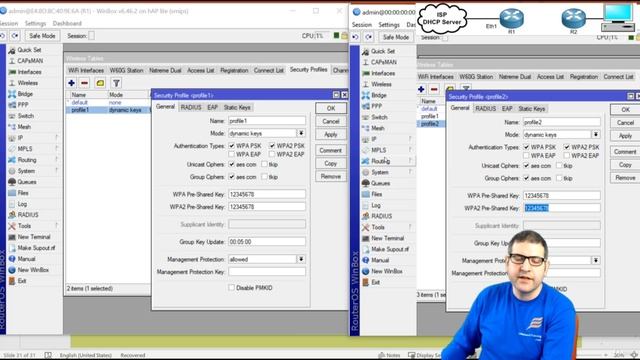Open New WinBox in right WinBox sidebar

click(x=387, y=271)
